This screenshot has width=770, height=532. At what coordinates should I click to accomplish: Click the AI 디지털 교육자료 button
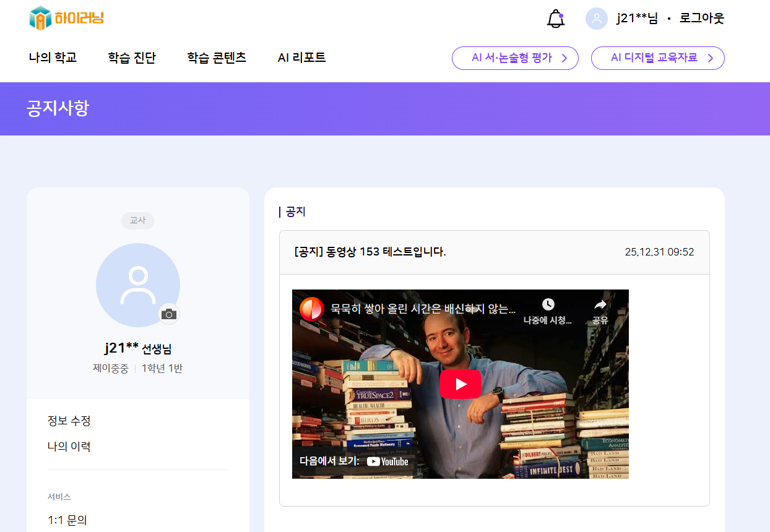point(657,58)
